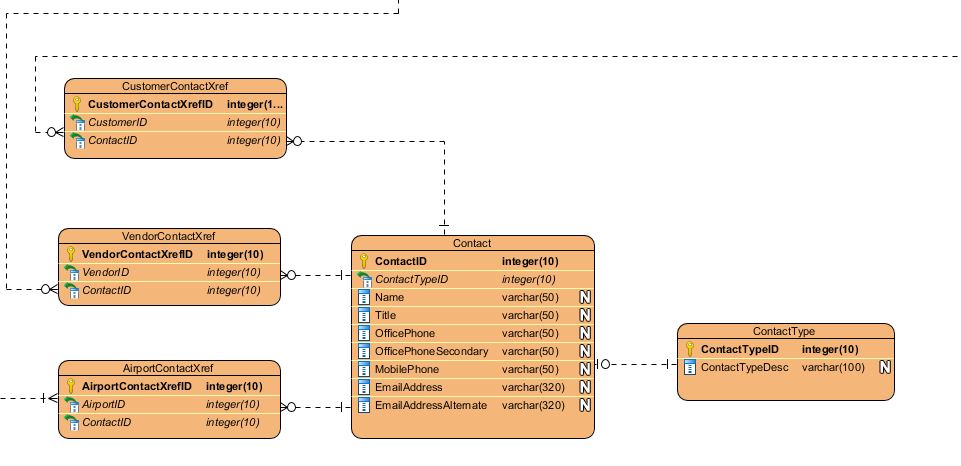Select relationship connector between AirportContactXref and Contact
The image size is (961, 466).
click(316, 407)
